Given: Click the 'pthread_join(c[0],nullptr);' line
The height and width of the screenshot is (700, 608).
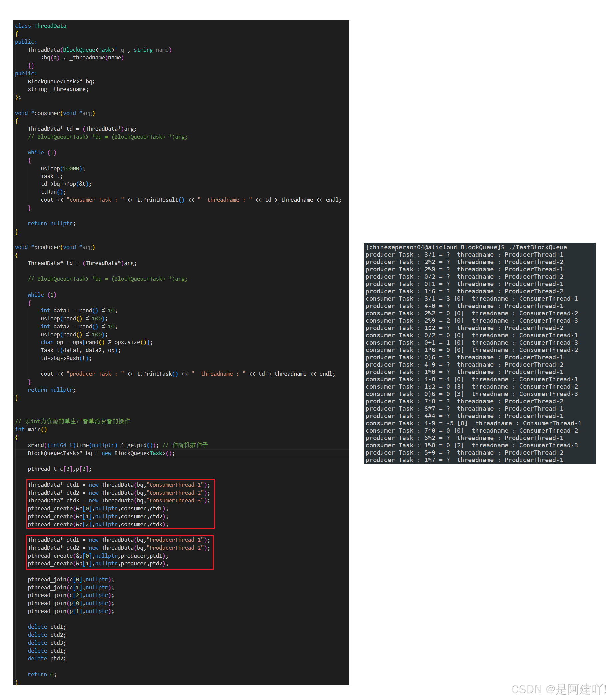Looking at the screenshot, I should coord(71,580).
